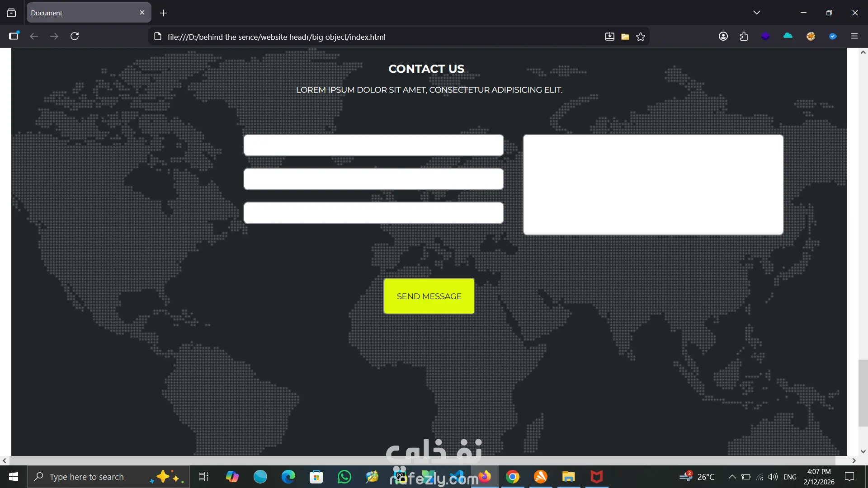
Task: Click the vertical scrollbar thumb
Action: coord(863,393)
